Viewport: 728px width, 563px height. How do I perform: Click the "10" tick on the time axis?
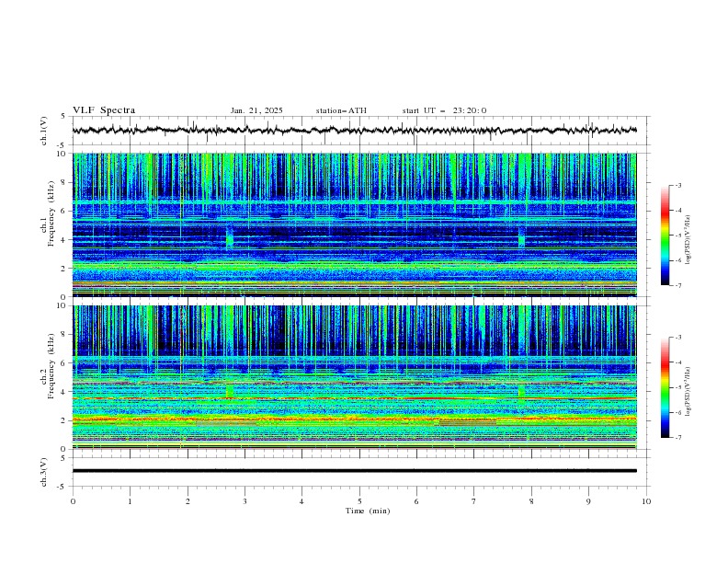tap(646, 501)
